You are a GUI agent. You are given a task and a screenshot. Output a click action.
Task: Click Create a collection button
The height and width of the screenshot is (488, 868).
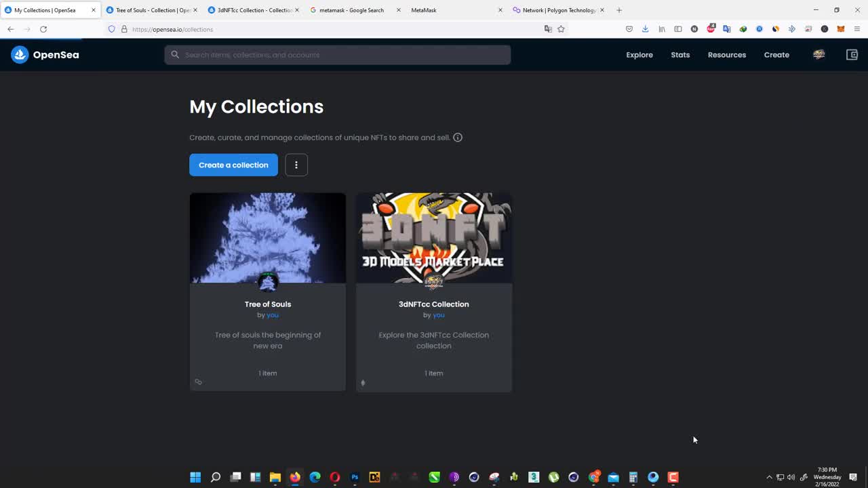(233, 165)
